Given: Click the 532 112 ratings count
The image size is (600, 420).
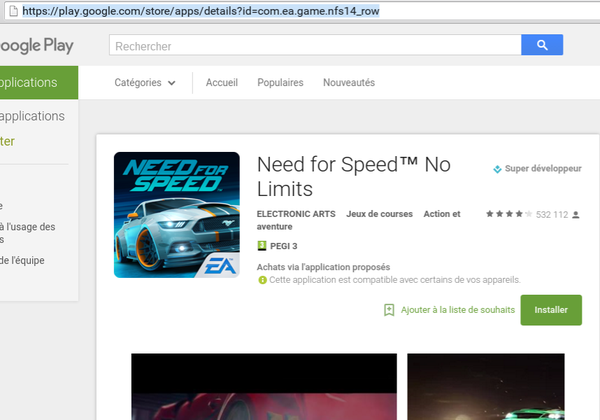Looking at the screenshot, I should tap(552, 215).
